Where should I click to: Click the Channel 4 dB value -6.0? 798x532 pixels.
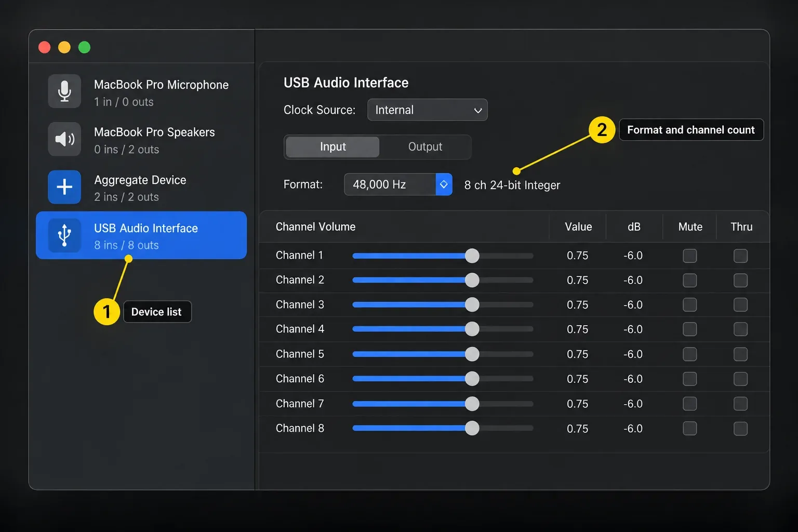point(633,329)
